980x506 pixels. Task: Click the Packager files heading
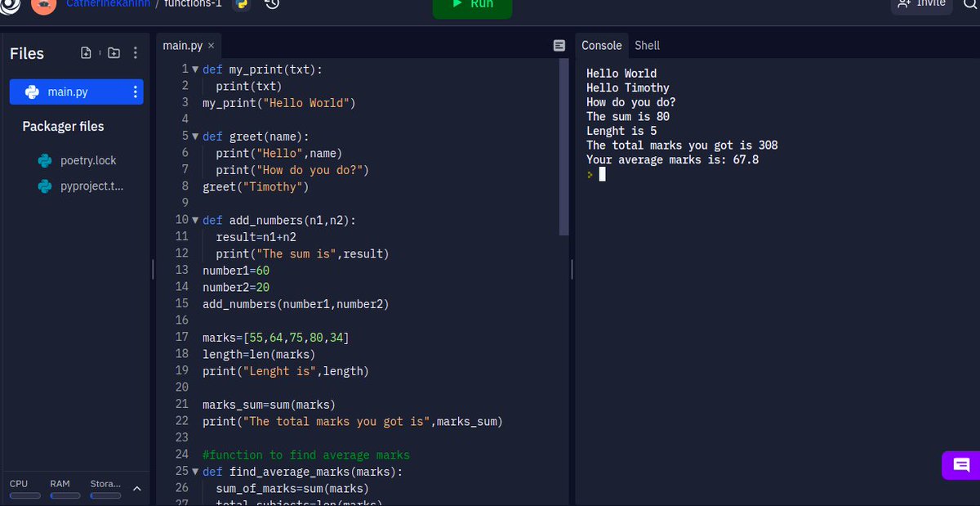click(x=63, y=126)
